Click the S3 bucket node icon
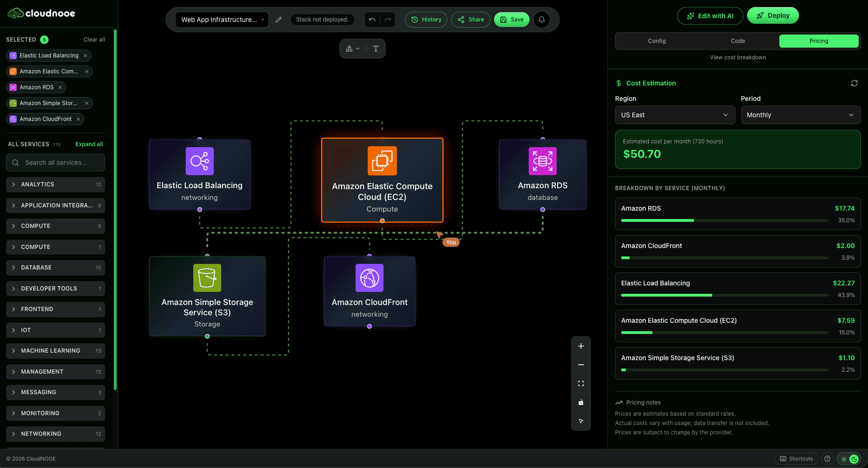This screenshot has height=468, width=868. point(207,278)
